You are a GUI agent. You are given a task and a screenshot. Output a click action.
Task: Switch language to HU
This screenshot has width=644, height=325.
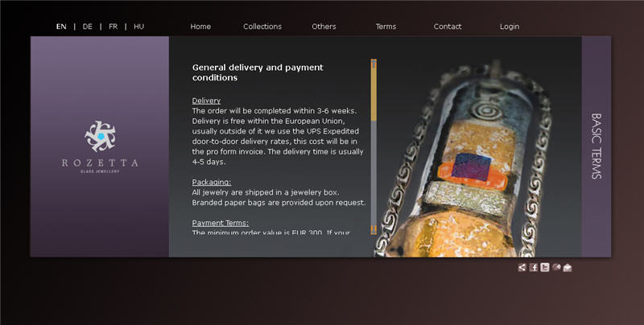tap(138, 27)
